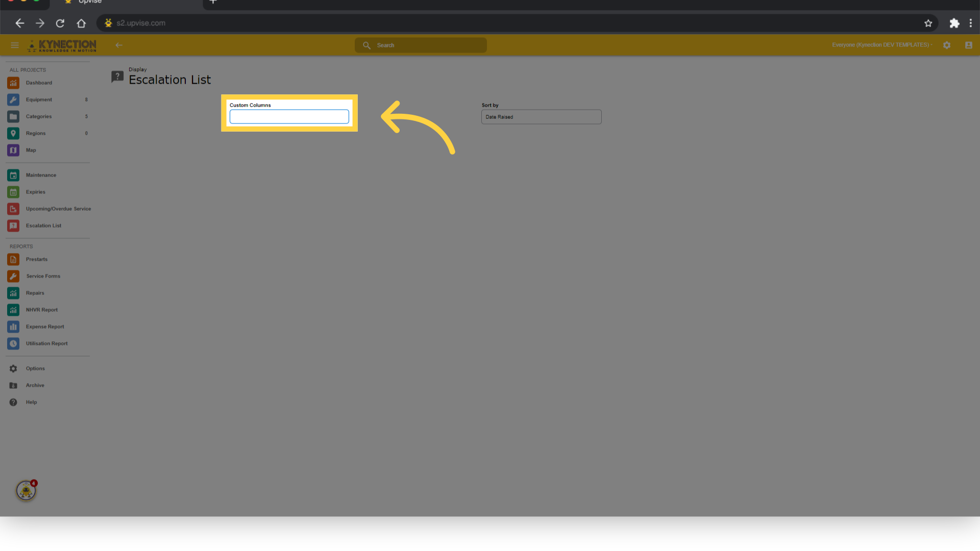Click the browser home button
Image resolution: width=980 pixels, height=551 pixels.
coord(81,23)
